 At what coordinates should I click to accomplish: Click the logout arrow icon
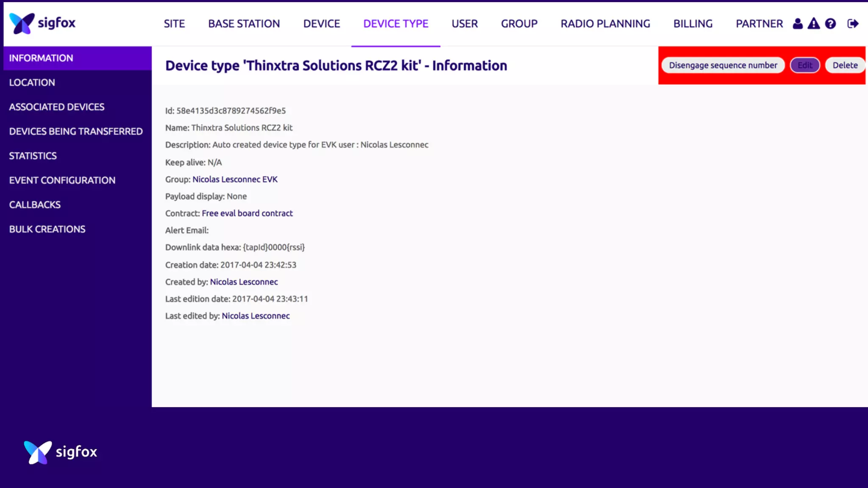click(853, 24)
